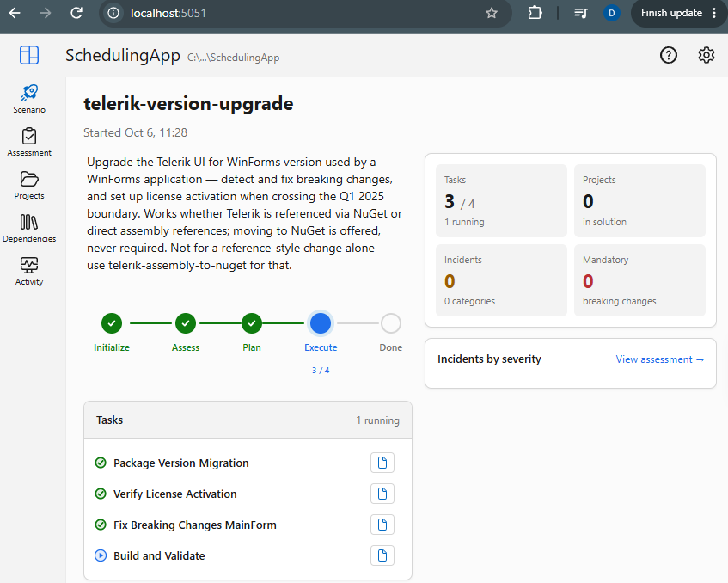This screenshot has width=728, height=583.
Task: Select the Done step circle
Action: pyautogui.click(x=391, y=323)
